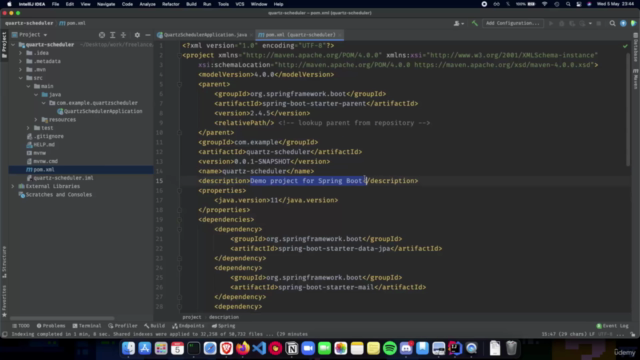
Task: Click Expand All icon in Project panel
Action: [x=113, y=35]
